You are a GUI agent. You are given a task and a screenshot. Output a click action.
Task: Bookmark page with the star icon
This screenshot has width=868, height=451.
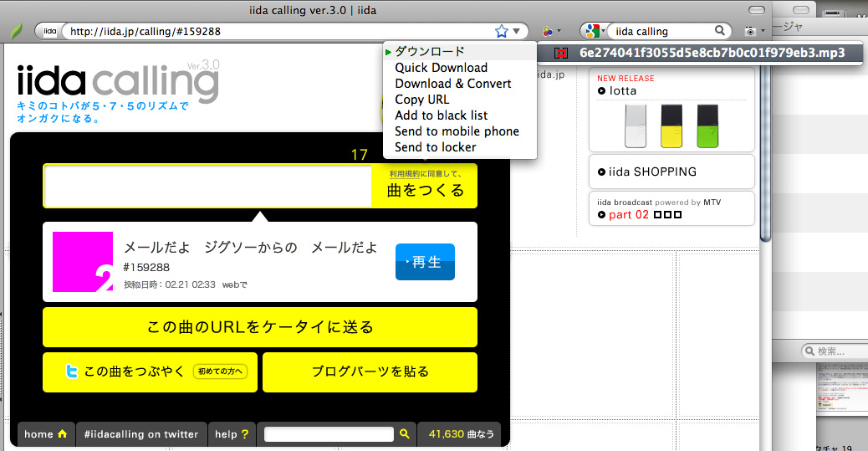(502, 31)
